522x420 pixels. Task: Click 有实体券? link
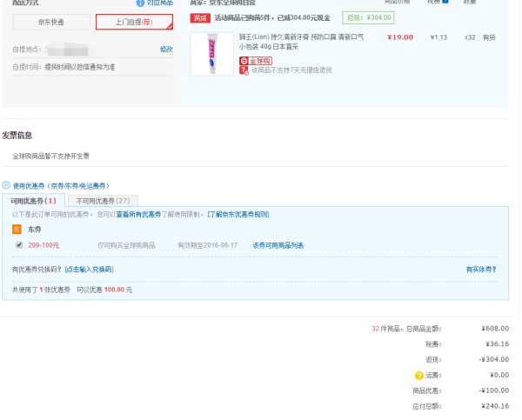tap(481, 270)
